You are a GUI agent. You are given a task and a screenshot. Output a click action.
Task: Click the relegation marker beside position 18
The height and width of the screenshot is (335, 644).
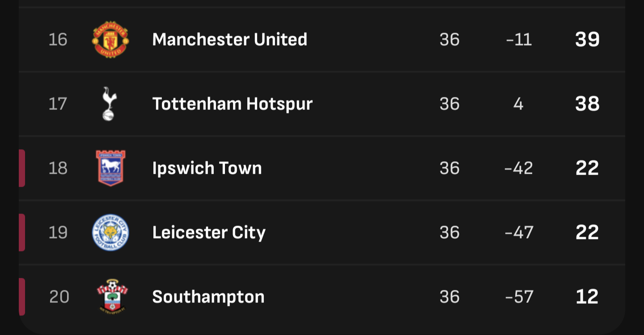pos(22,168)
